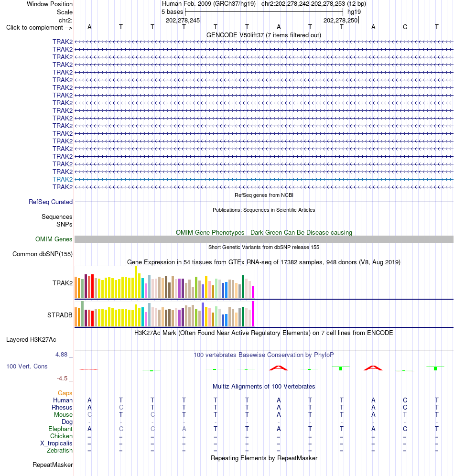Viewport: 454px width, 476px height.
Task: Click the Chicken alignment row label
Action: [61, 436]
